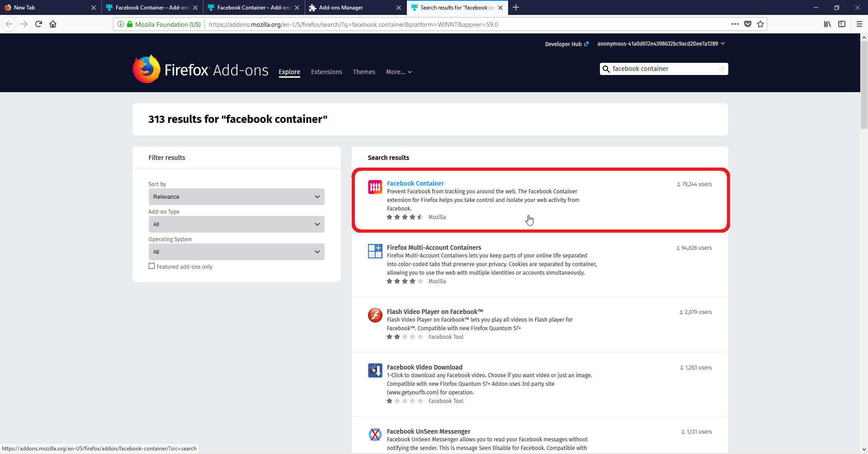The image size is (868, 454).
Task: Toggle Featured add-ons only checkbox
Action: 151,266
